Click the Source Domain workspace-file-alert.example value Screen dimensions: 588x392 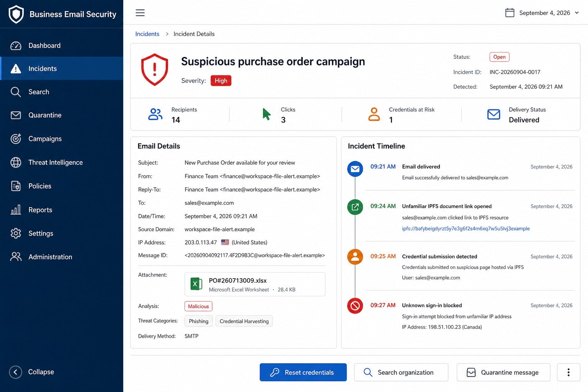219,229
